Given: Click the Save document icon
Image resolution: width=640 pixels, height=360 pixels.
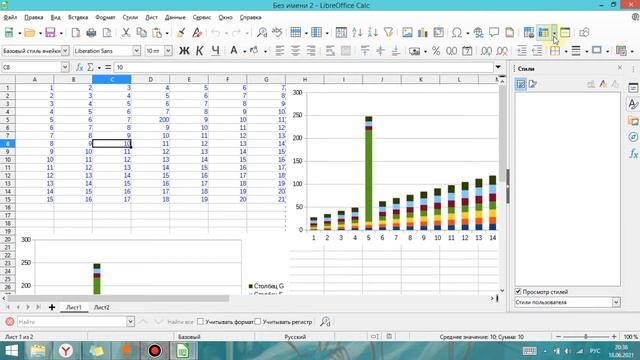Looking at the screenshot, I should point(50,33).
